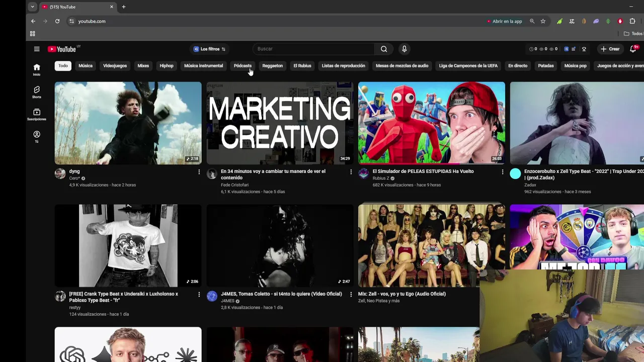
Task: Play the red Simulador de PELEAS thumbnail
Action: pyautogui.click(x=432, y=123)
